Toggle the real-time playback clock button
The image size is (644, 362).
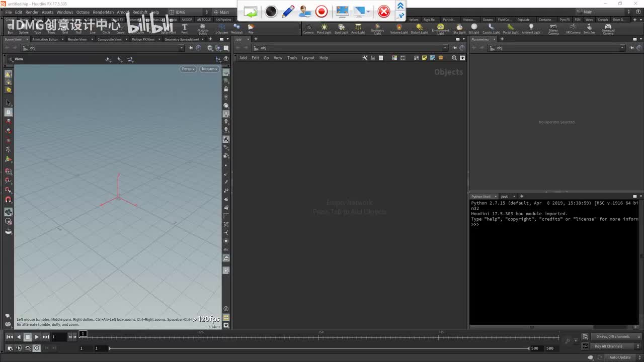[x=37, y=348]
